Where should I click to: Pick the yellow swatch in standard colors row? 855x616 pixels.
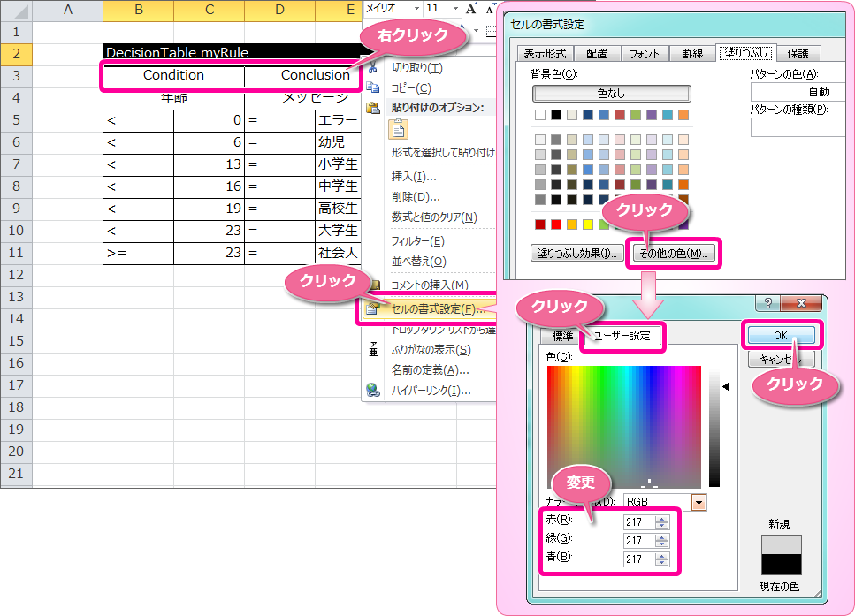(x=588, y=224)
